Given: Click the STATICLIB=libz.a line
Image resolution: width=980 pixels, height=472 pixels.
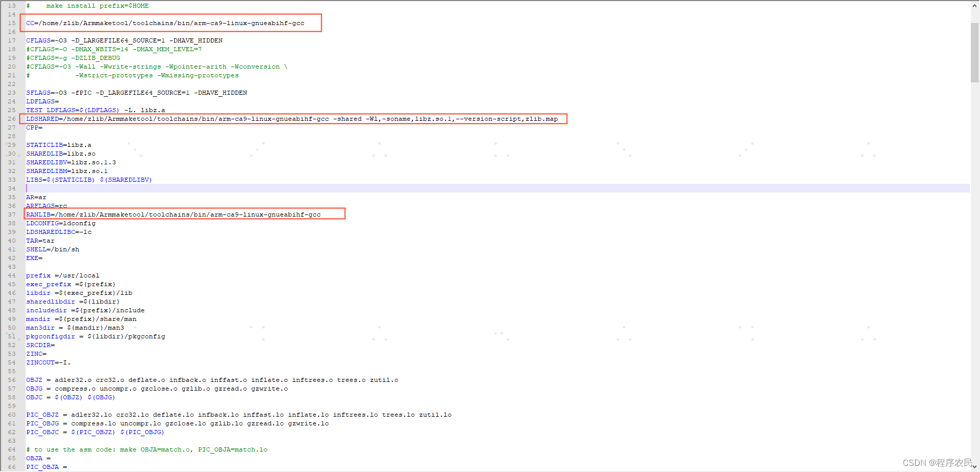Looking at the screenshot, I should point(59,145).
